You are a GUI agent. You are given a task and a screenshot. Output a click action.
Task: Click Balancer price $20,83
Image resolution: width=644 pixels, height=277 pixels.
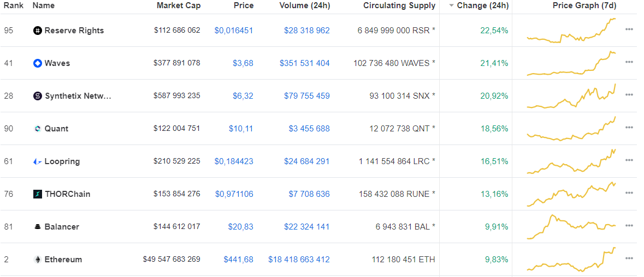241,227
